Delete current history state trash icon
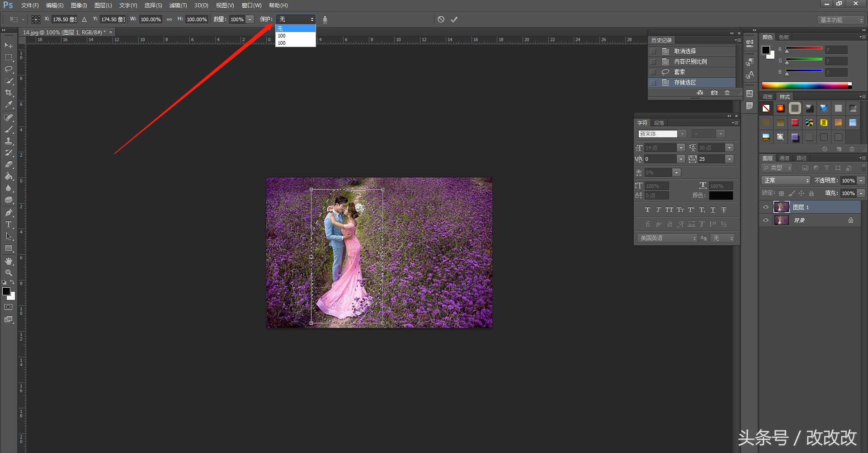The height and width of the screenshot is (453, 868). 727,93
